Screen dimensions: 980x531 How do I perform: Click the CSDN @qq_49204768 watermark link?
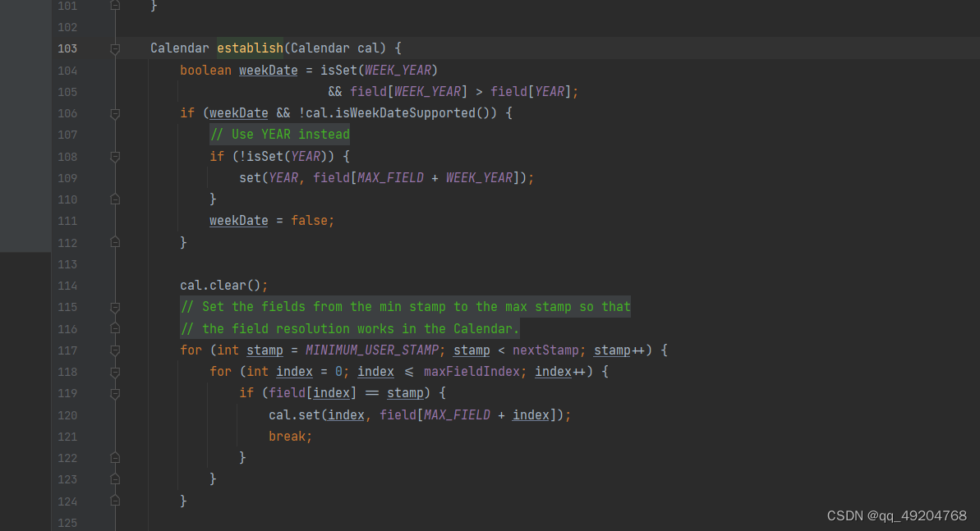tap(895, 515)
